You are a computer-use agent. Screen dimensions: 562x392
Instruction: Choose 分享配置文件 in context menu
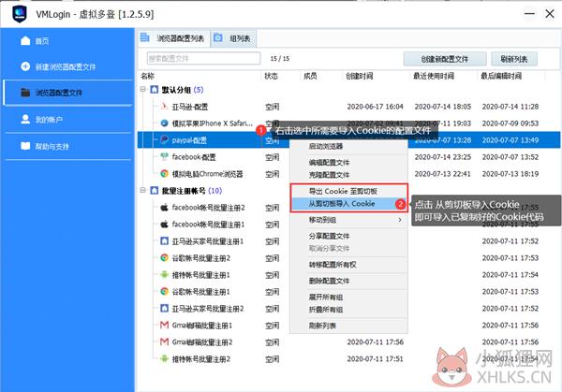point(348,237)
